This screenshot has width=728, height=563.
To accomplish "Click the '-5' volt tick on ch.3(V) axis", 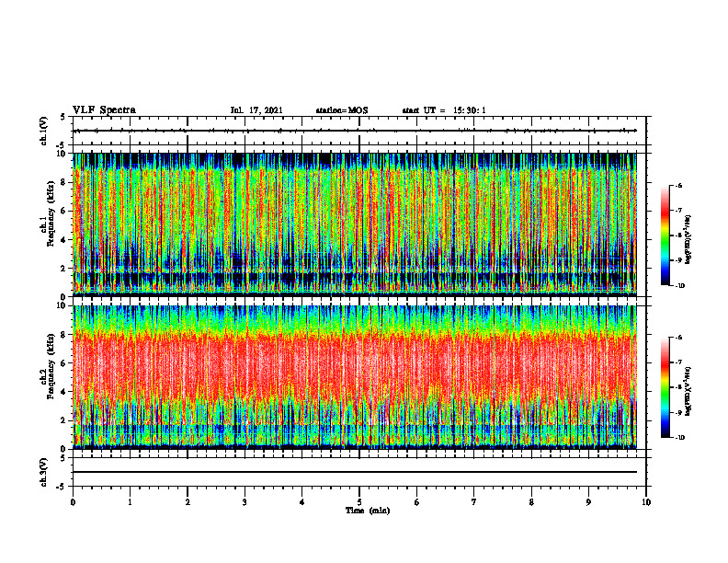I will tap(62, 487).
